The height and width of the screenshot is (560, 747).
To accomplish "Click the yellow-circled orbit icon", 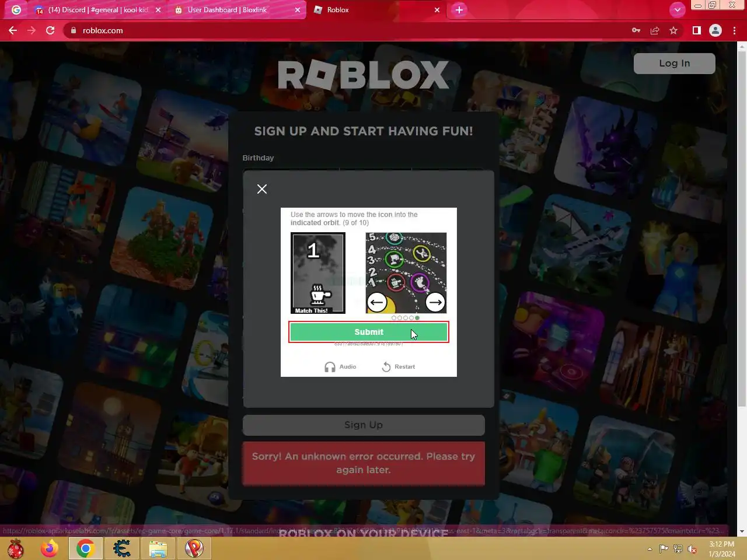I will click(421, 253).
